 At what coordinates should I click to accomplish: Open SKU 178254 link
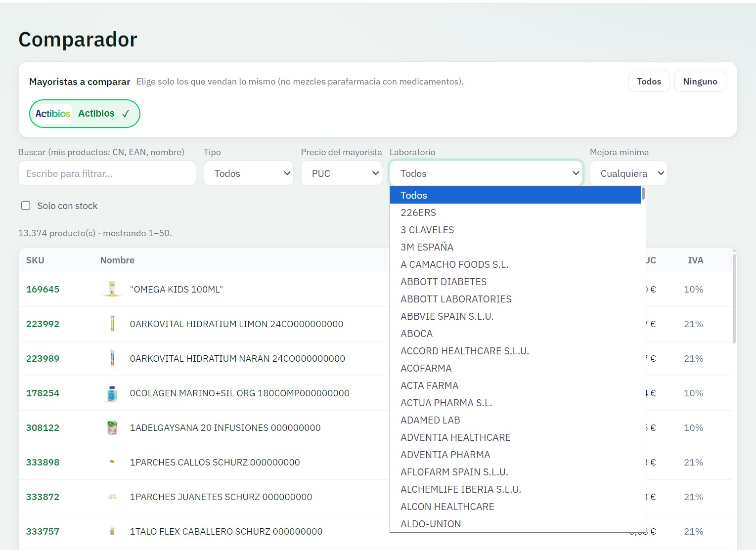[x=43, y=393]
